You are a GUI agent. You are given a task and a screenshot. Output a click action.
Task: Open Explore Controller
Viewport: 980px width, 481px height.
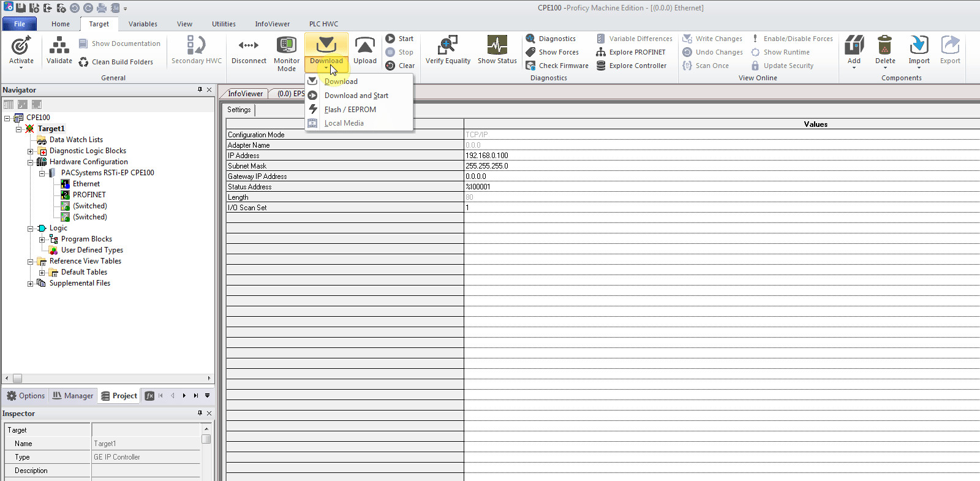click(x=631, y=66)
